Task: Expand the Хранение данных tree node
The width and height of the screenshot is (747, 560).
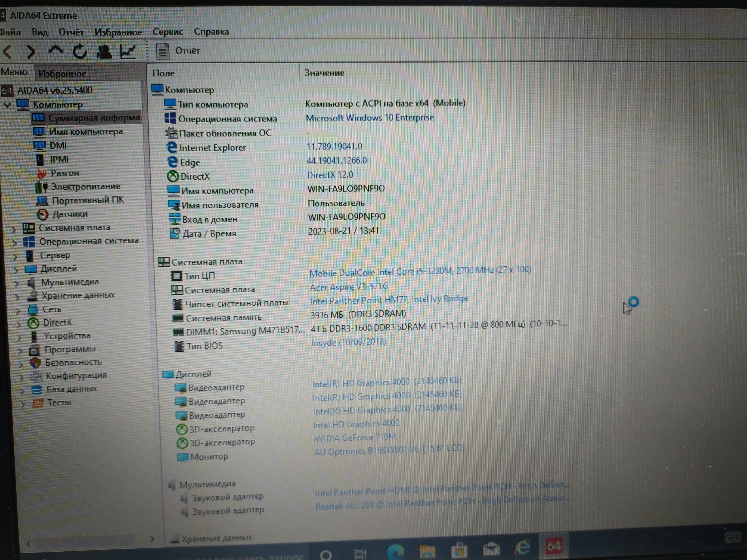Action: click(17, 297)
